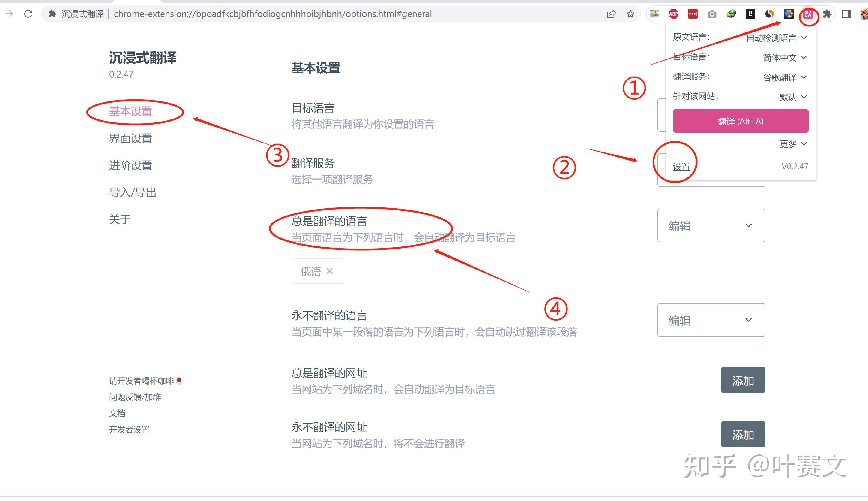The height and width of the screenshot is (501, 868).
Task: Open the 设置 link in the popup
Action: (681, 166)
